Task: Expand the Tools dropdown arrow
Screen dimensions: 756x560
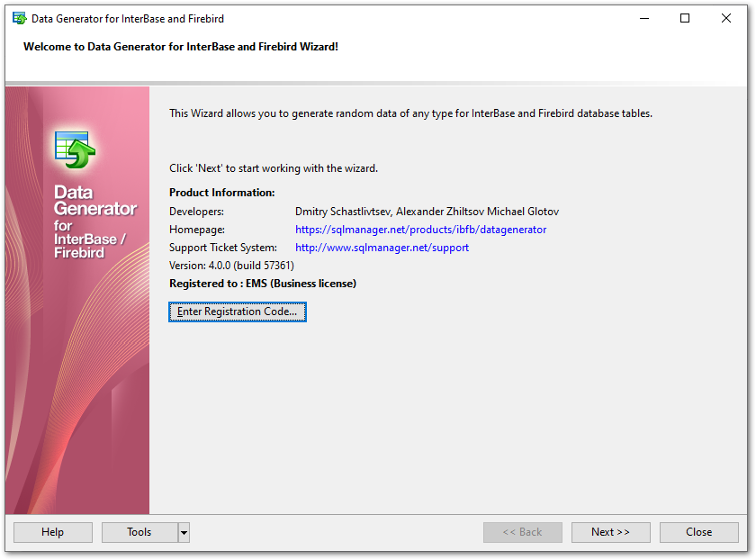Action: [x=184, y=532]
